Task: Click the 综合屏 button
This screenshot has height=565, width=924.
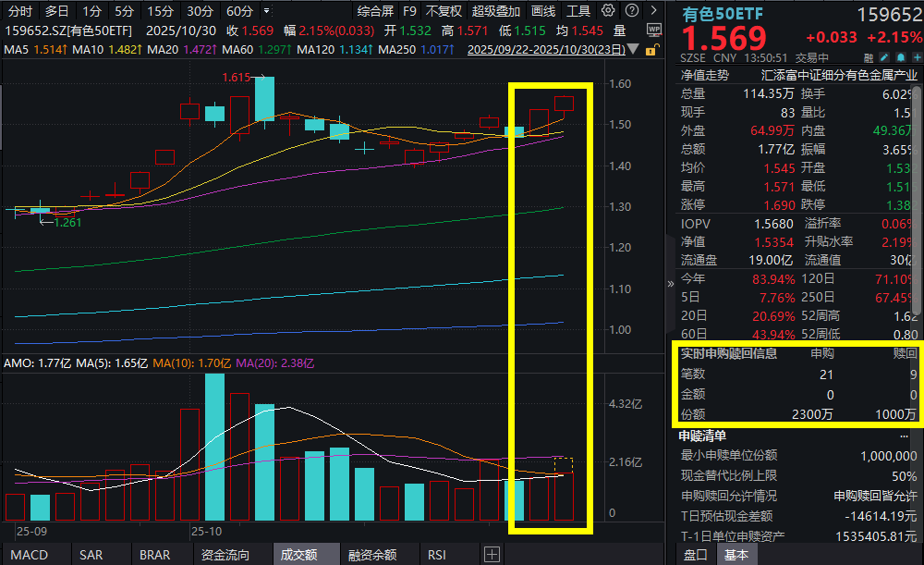Action: pos(374,11)
